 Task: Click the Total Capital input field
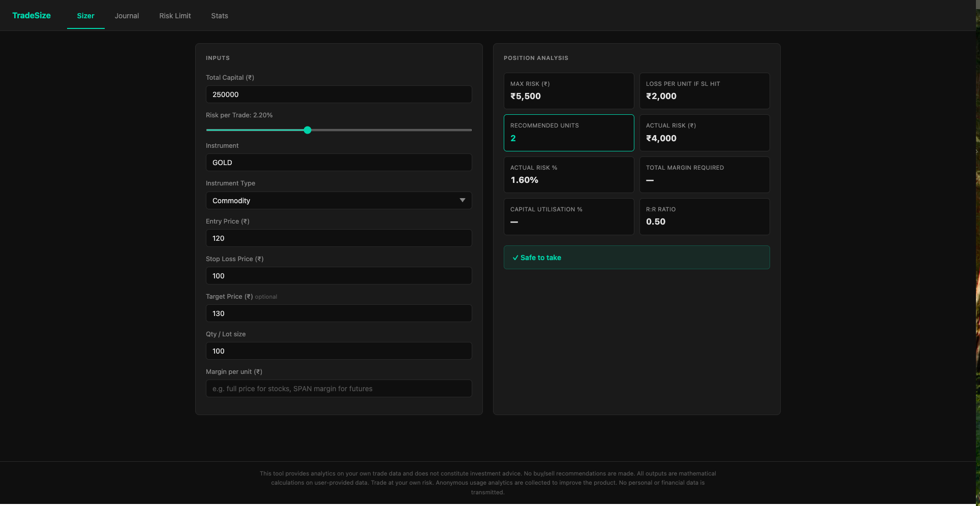pyautogui.click(x=338, y=94)
